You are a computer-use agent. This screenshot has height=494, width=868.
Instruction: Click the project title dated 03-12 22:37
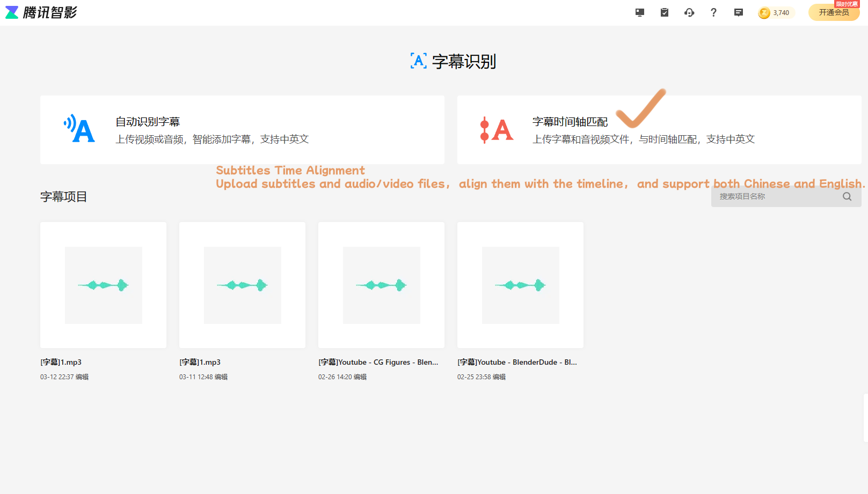pyautogui.click(x=61, y=362)
